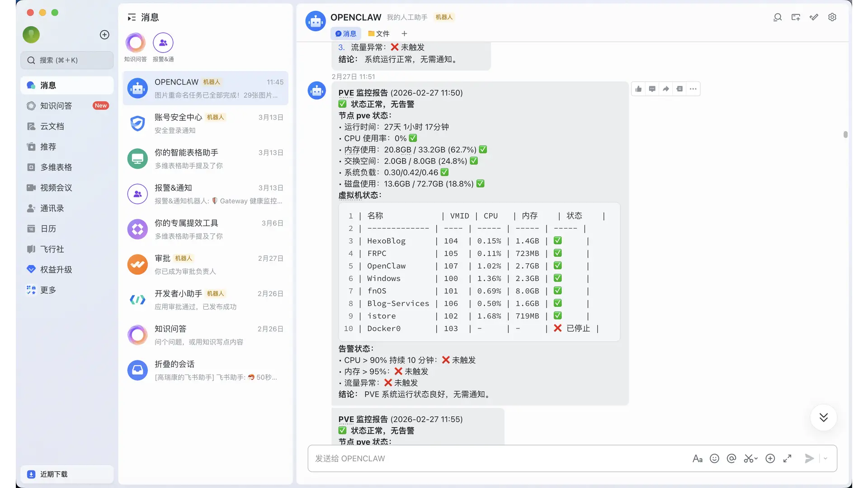Collapse the message list sidebar toggle

[132, 17]
